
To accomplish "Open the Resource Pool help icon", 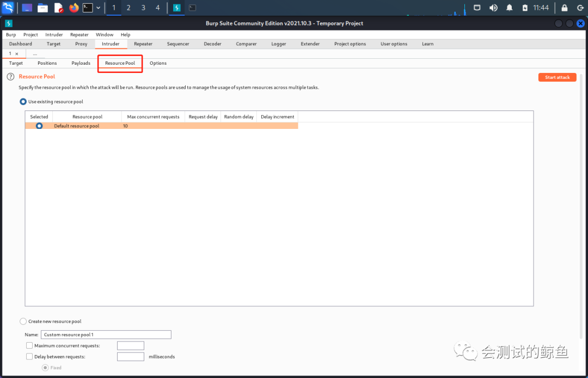I will 10,77.
